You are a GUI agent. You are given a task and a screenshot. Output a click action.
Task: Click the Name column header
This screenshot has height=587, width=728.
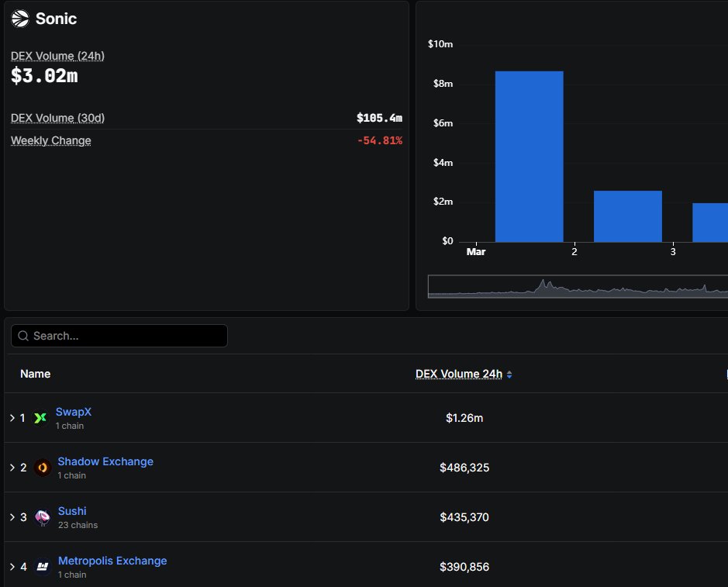coord(36,374)
